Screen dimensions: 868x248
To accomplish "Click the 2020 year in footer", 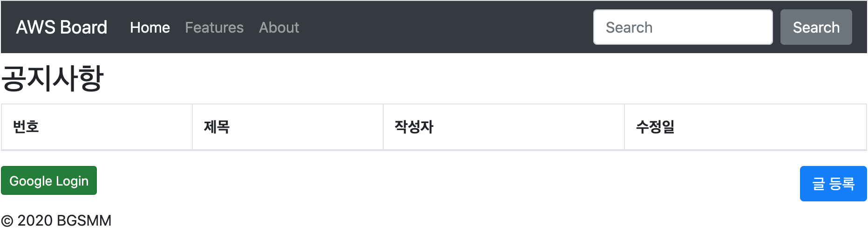I will coord(35,220).
